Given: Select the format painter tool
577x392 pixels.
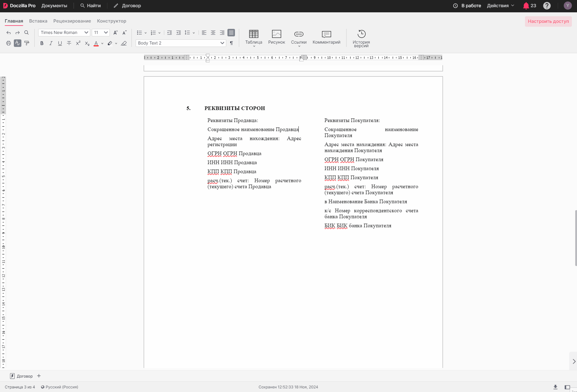Looking at the screenshot, I should click(x=27, y=43).
